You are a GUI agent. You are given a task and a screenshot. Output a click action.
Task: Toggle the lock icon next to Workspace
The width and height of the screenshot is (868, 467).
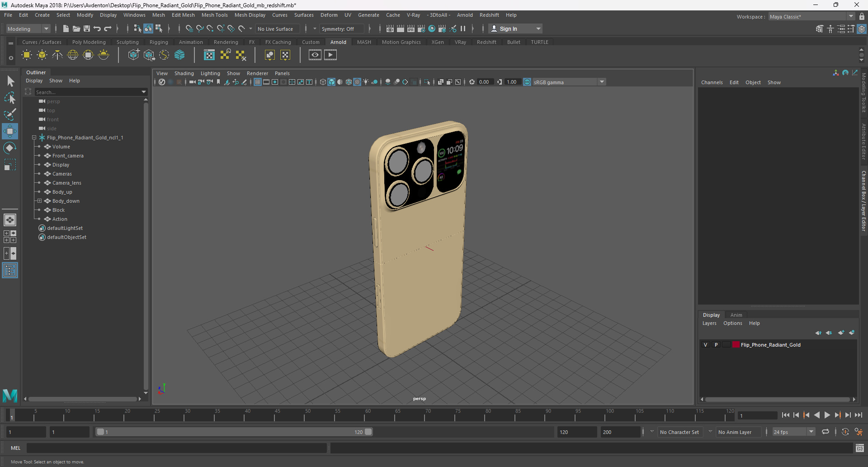coord(862,16)
